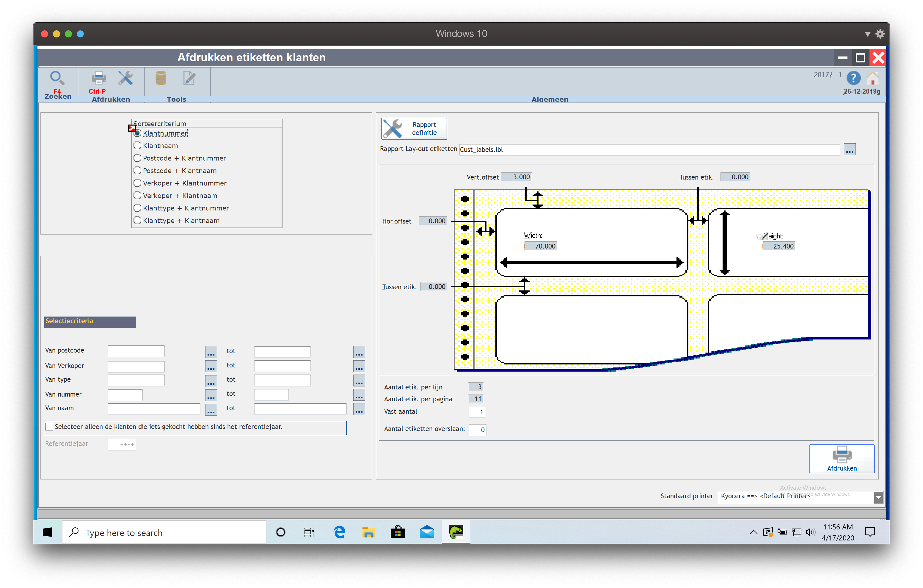The height and width of the screenshot is (588, 923).
Task: Select the Klantnaam sort option
Action: [138, 146]
